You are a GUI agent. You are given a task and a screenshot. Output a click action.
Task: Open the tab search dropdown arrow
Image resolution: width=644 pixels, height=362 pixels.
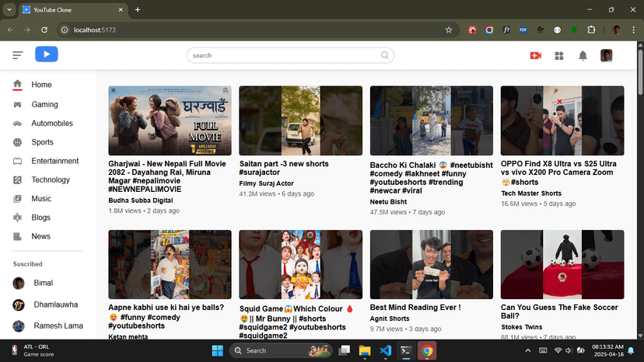pyautogui.click(x=9, y=9)
